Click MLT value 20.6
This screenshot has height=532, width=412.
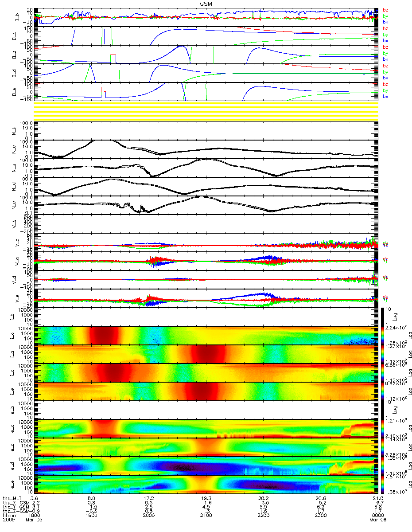pos(320,497)
